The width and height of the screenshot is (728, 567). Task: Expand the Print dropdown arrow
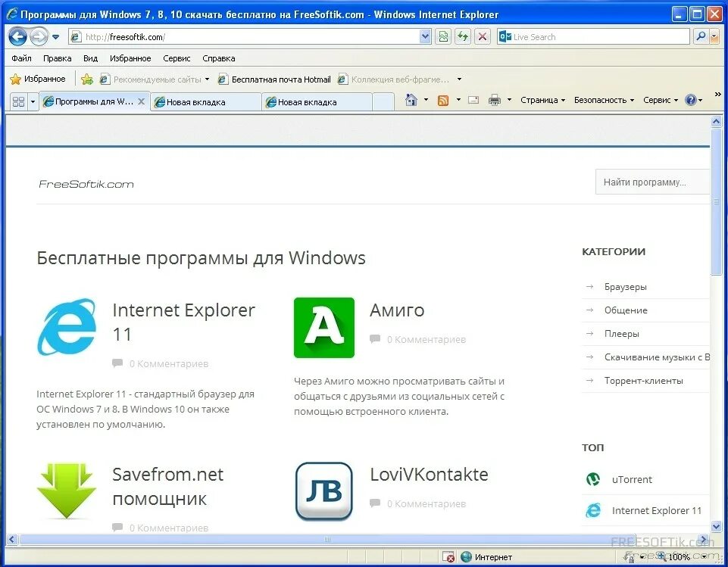[x=509, y=100]
